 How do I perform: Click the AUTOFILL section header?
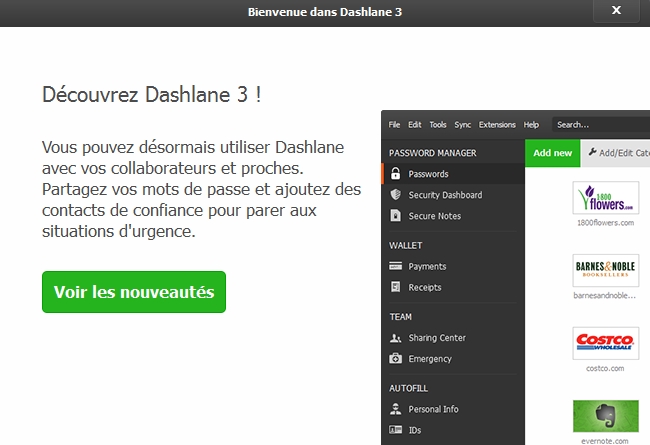coord(408,388)
